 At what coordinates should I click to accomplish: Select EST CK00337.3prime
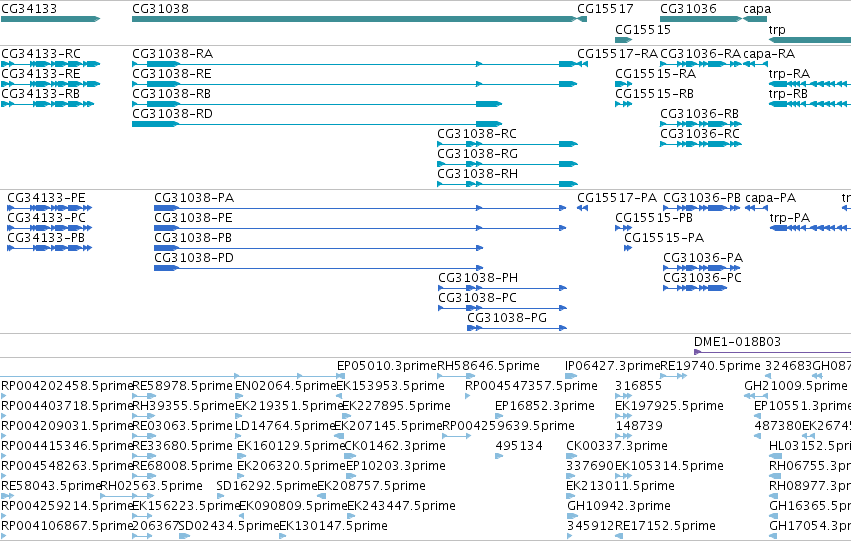[x=617, y=447]
